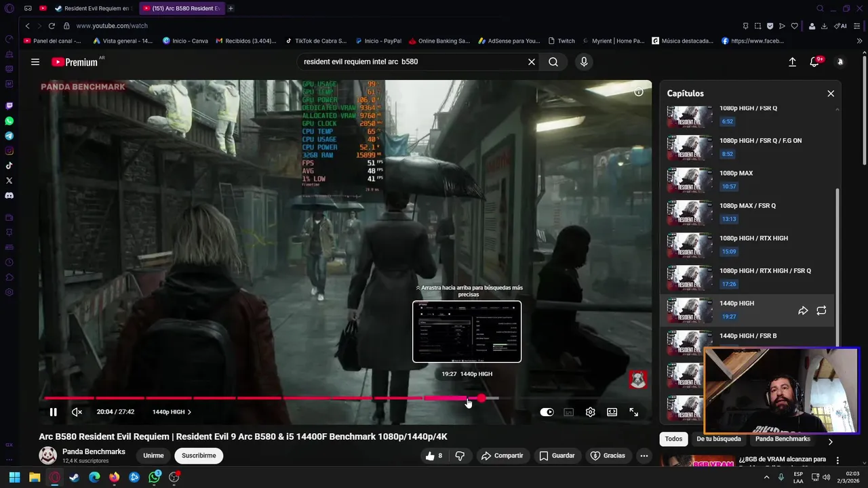Click the Compartir share button
The width and height of the screenshot is (868, 488).
click(502, 455)
